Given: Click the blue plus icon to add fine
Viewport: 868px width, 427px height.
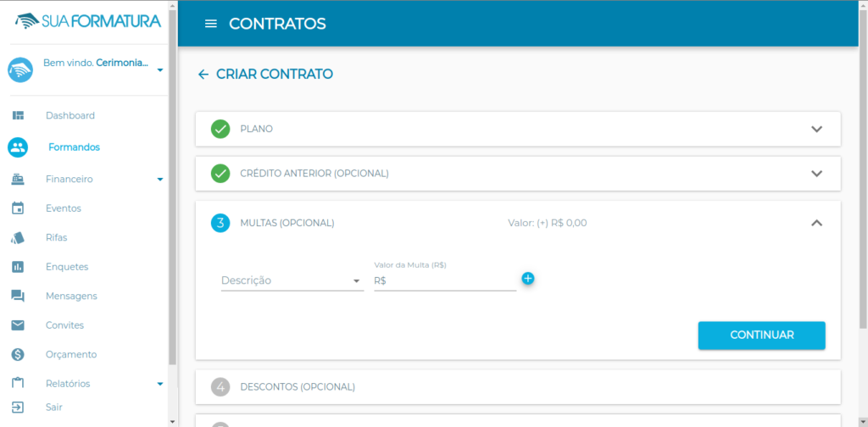Looking at the screenshot, I should click(x=527, y=278).
